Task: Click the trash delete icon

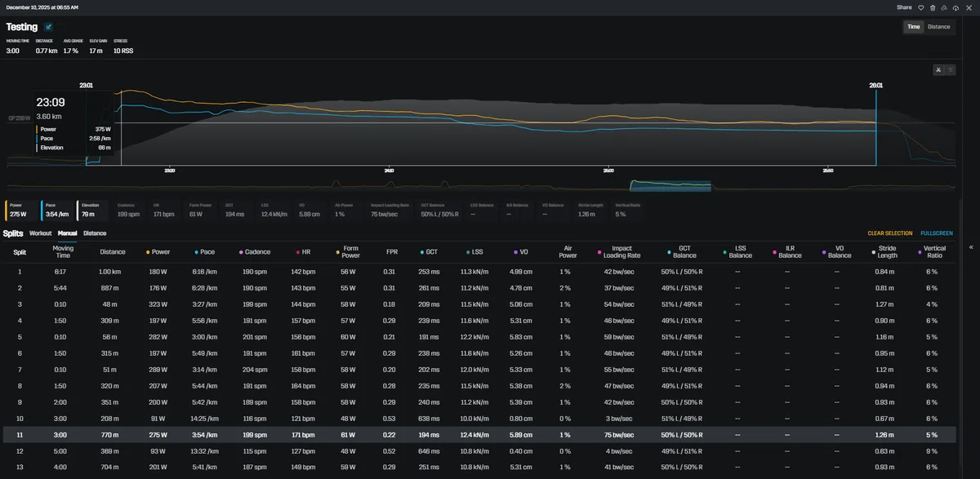Action: tap(933, 7)
